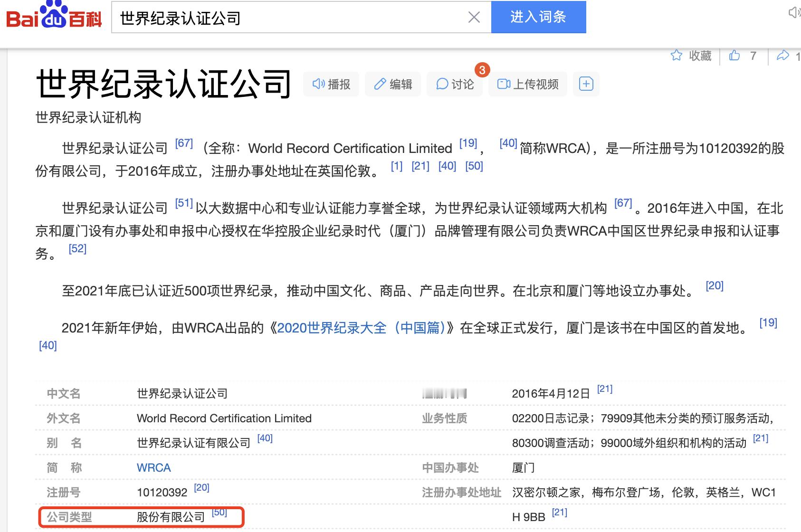Select the 注册办事处地址 label
Screen dimensions: 801x532
[462, 492]
